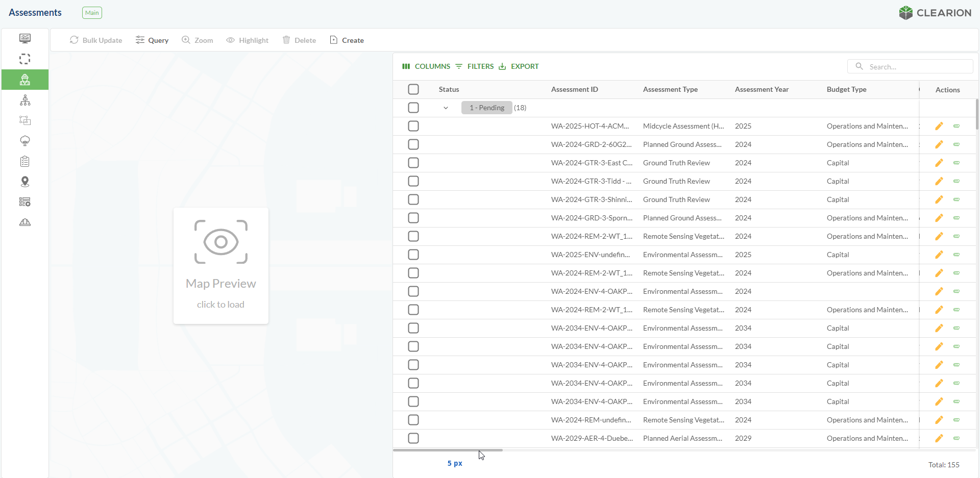The width and height of the screenshot is (980, 478).
Task: Click the hard hat sidebar icon
Action: 24,222
